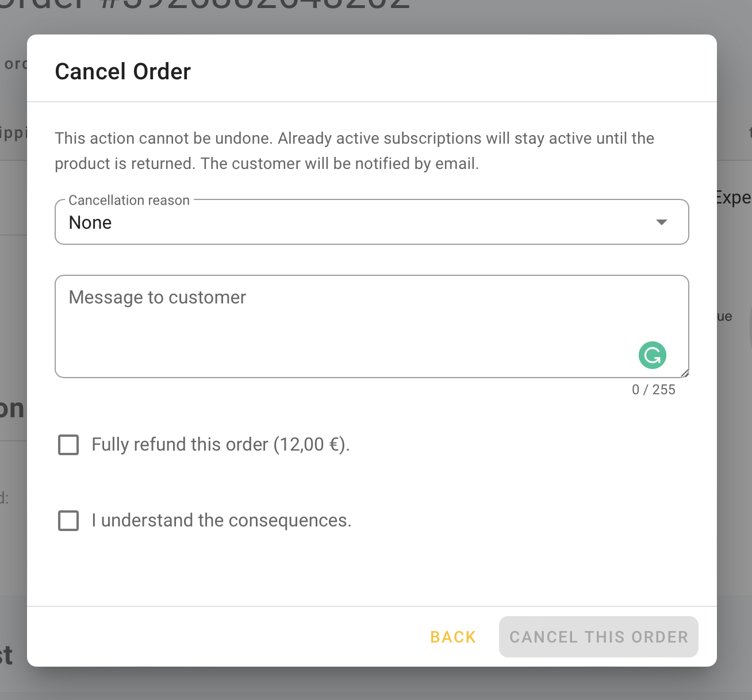Viewport: 752px width, 700px height.
Task: Click the dimmed 'ue' text right of dialog
Action: pos(724,317)
